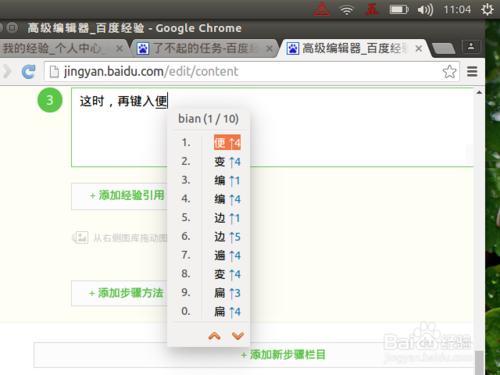Click the jingyan.baidu.com address bar
The width and height of the screenshot is (500, 375).
click(x=252, y=71)
